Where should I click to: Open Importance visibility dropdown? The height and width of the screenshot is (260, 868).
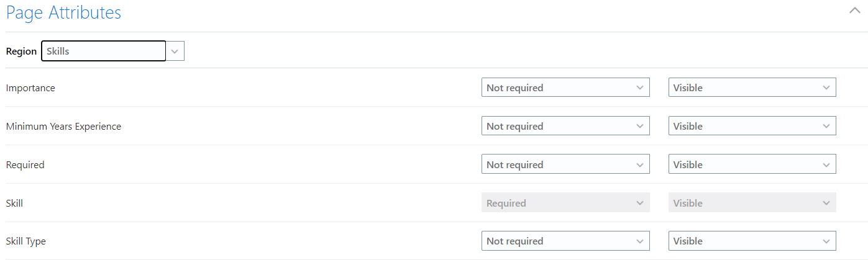(752, 87)
